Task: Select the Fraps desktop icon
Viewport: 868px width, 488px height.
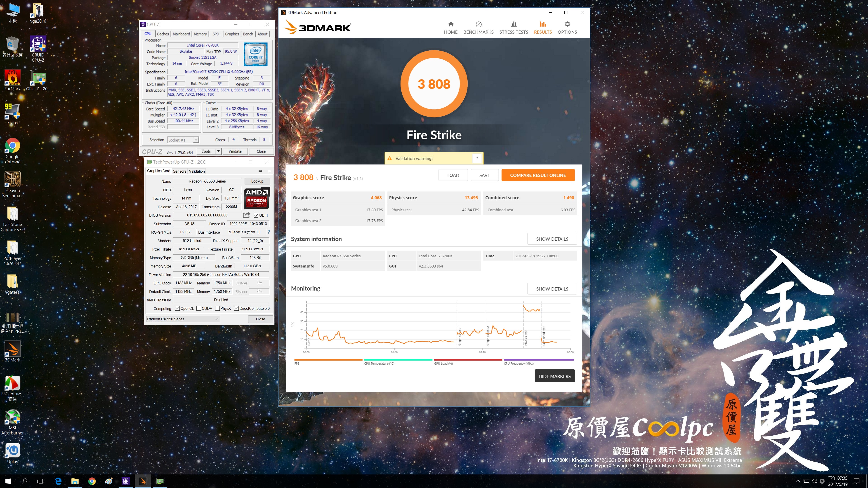Action: 12,114
